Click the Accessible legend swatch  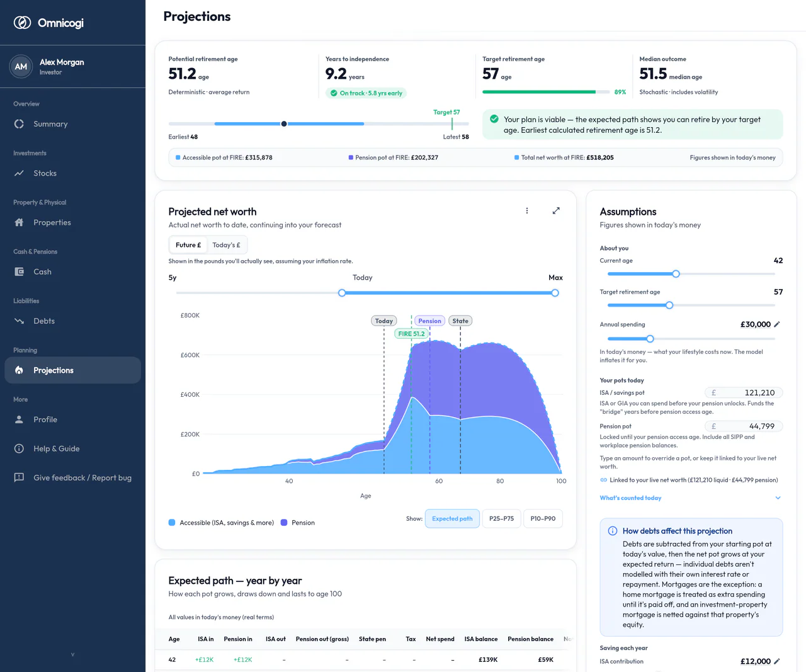point(172,523)
